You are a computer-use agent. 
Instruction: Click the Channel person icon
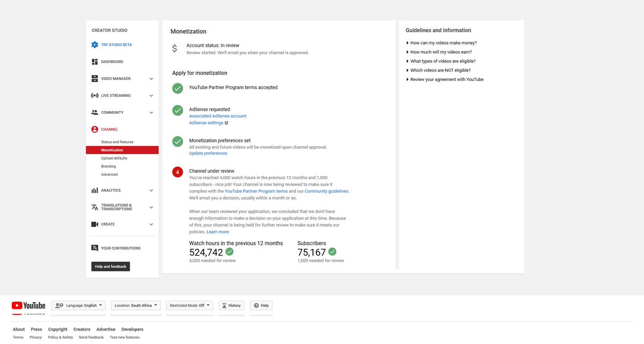pyautogui.click(x=94, y=129)
